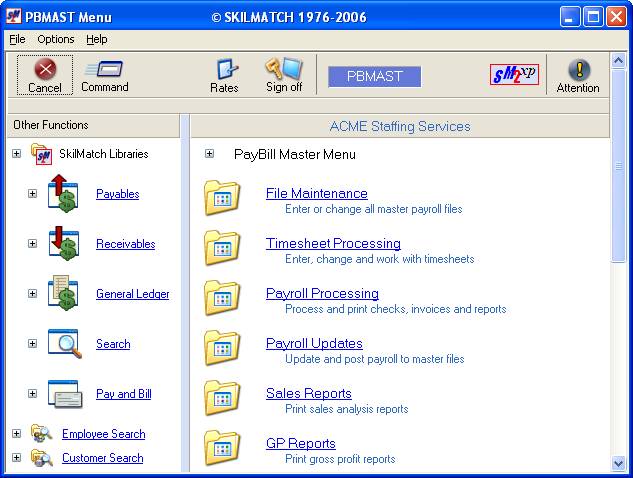Click the Payables dollar icon
Viewport: 633px width, 478px height.
(63, 193)
